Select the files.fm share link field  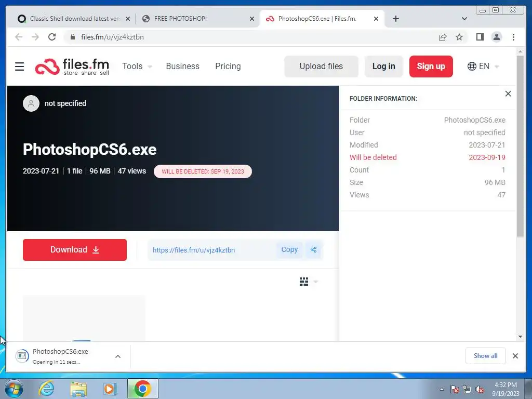click(211, 250)
